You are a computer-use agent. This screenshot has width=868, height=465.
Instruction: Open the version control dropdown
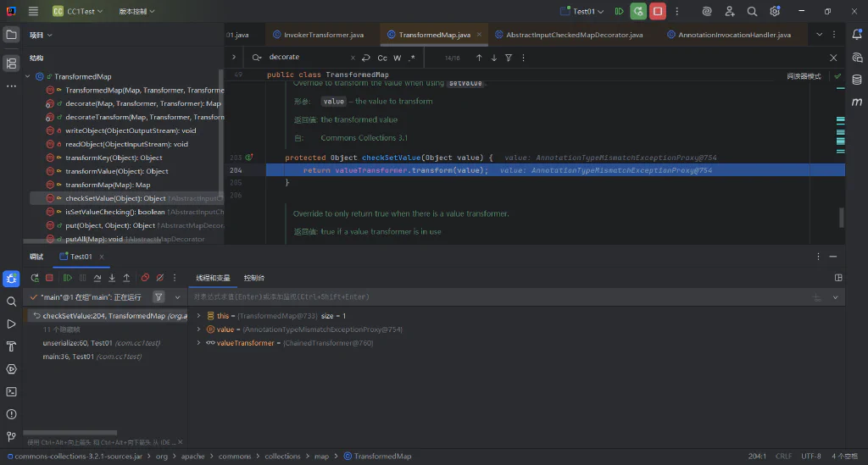tap(136, 11)
